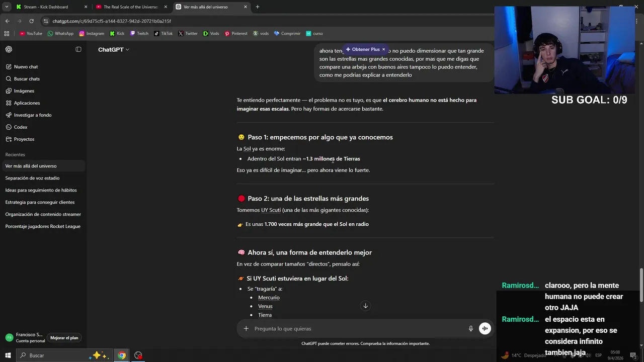Open chat Porcentaje jugadores Rocket League
Image resolution: width=644 pixels, height=362 pixels.
click(43, 226)
